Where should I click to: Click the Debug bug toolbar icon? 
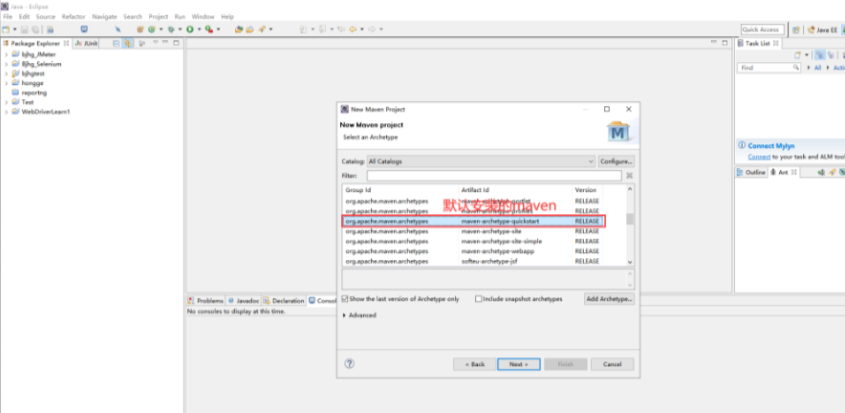pyautogui.click(x=171, y=29)
